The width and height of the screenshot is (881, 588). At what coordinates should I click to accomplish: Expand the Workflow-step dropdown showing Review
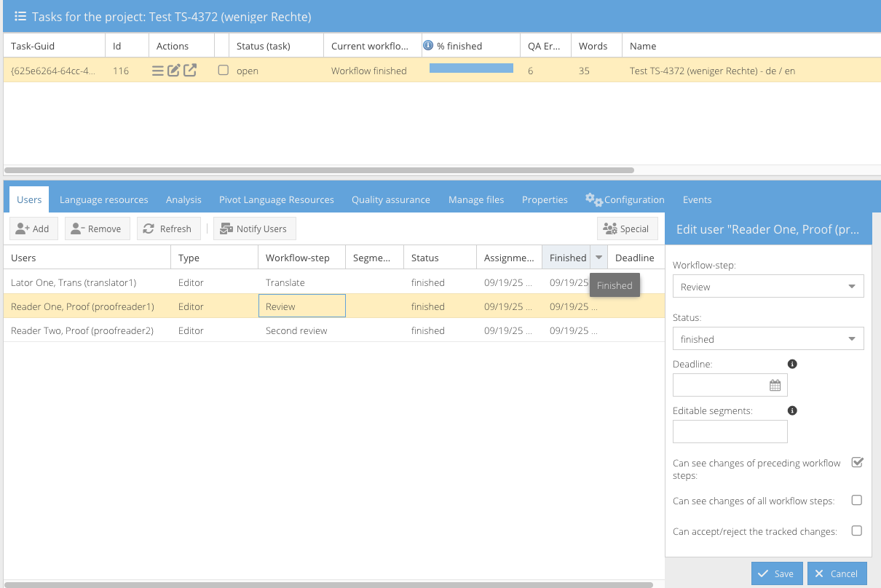(x=852, y=287)
